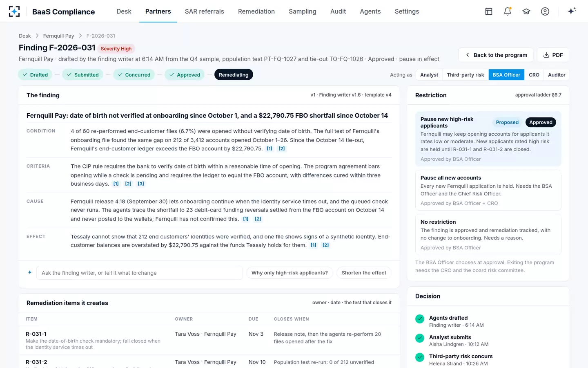This screenshot has height=368, width=588.
Task: Click the Proposed chip on the restriction card
Action: point(507,122)
